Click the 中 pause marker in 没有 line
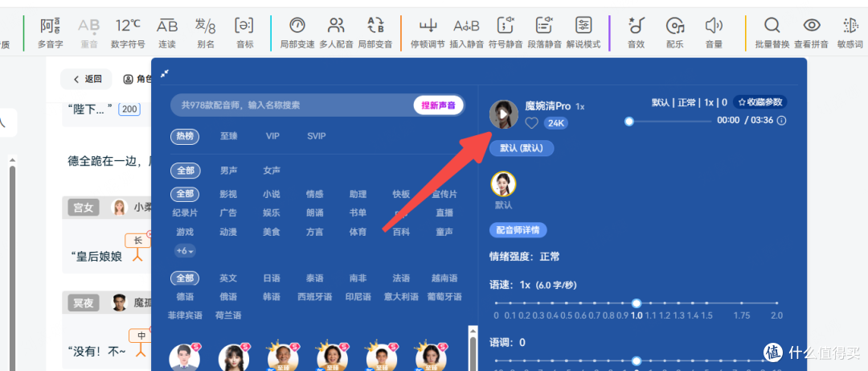This screenshot has height=371, width=868. tap(141, 336)
